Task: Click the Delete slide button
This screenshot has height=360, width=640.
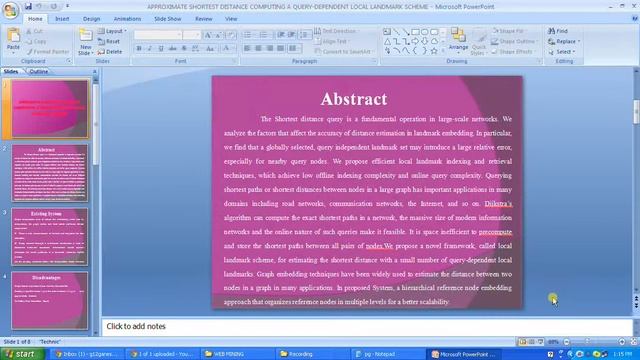Action: point(110,52)
